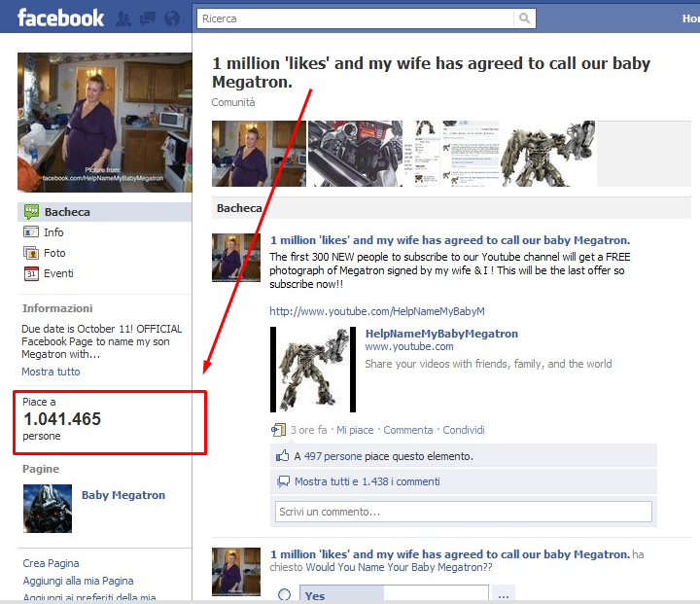Screen dimensions: 700x604
Task: Open the Eventi section
Action: [x=58, y=273]
